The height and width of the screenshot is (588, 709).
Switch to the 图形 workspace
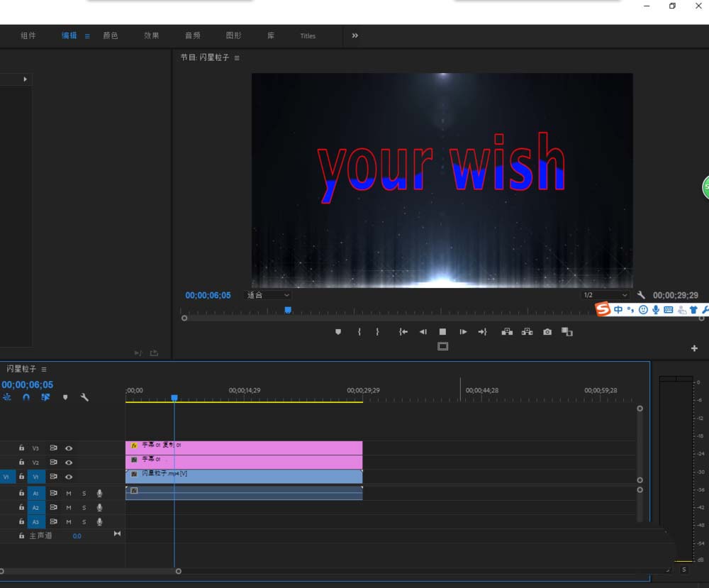(234, 35)
